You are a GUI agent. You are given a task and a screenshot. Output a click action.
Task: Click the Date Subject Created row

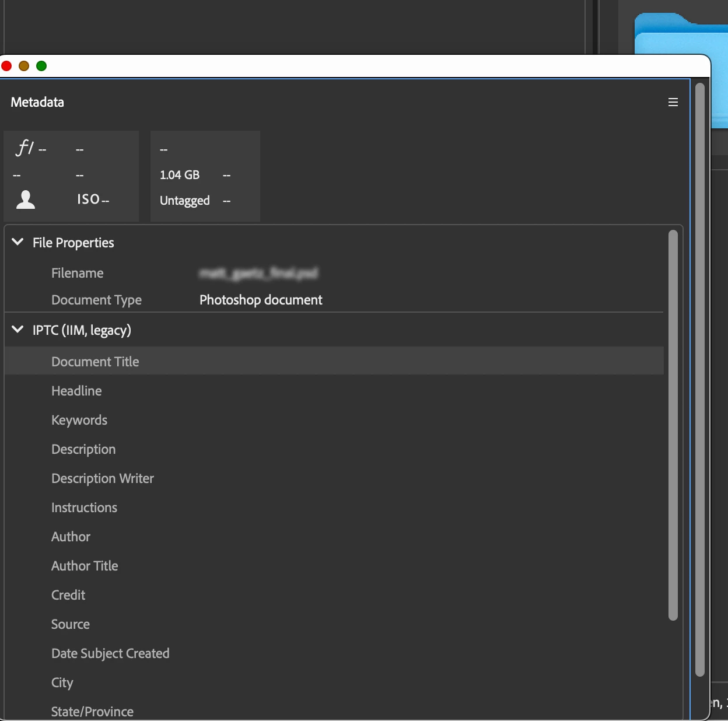[334, 653]
